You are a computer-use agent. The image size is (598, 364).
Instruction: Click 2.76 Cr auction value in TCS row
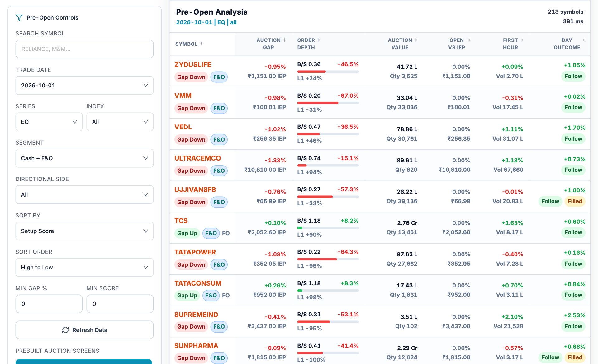pos(407,223)
